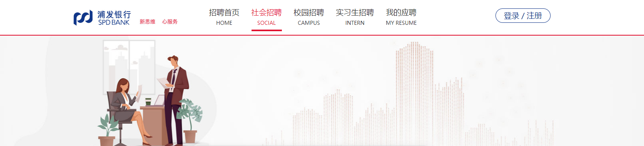Screen dimensions: 644x146
Task: Select the 社会招聘 SOCIAL tab
Action: [266, 17]
